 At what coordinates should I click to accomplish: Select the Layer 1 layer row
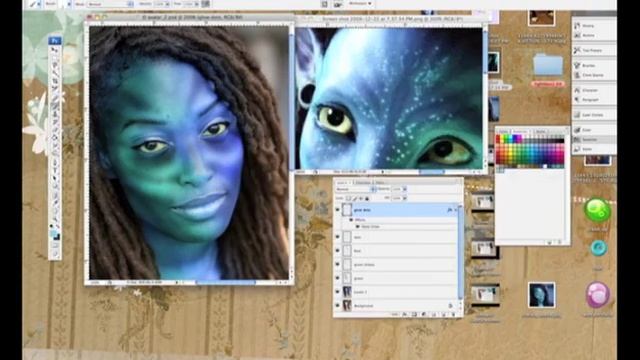[x=400, y=292]
